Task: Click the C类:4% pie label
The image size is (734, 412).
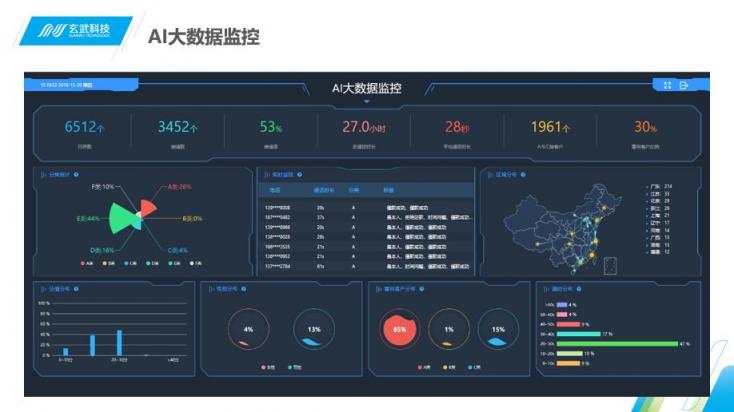Action: coord(178,250)
